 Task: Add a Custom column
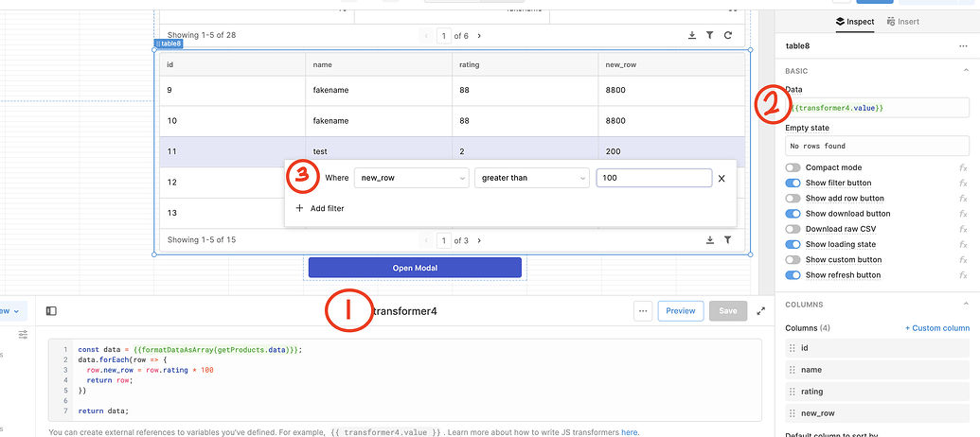pos(937,328)
